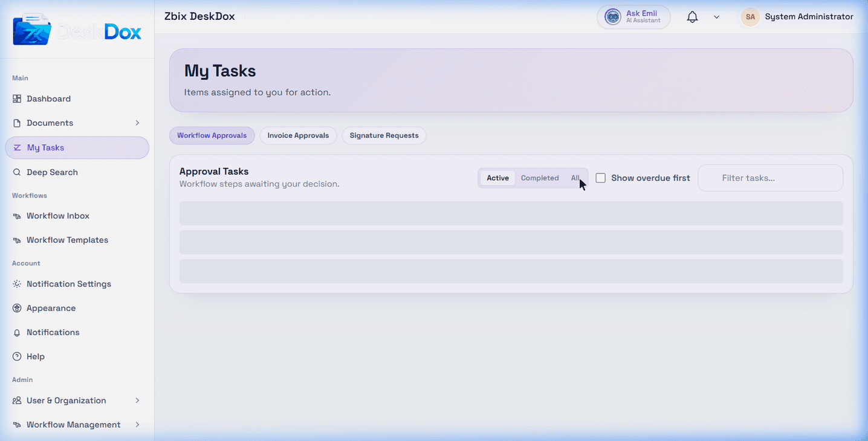Screen dimensions: 868x441
Task: Open the System Administrator profile menu
Action: coord(797,17)
